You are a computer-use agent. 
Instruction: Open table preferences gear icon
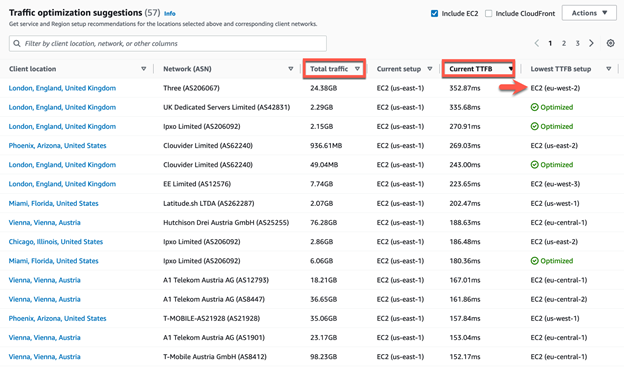coord(610,43)
